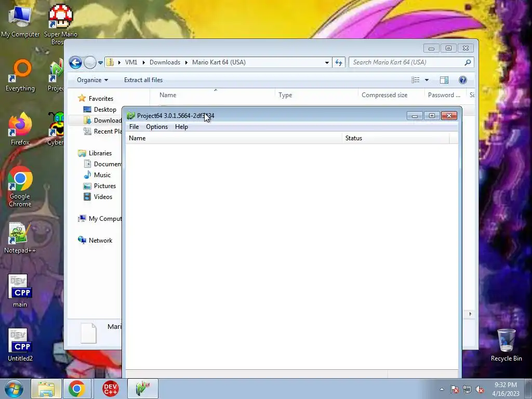Sort by Compressed size column in Explorer

(391, 95)
